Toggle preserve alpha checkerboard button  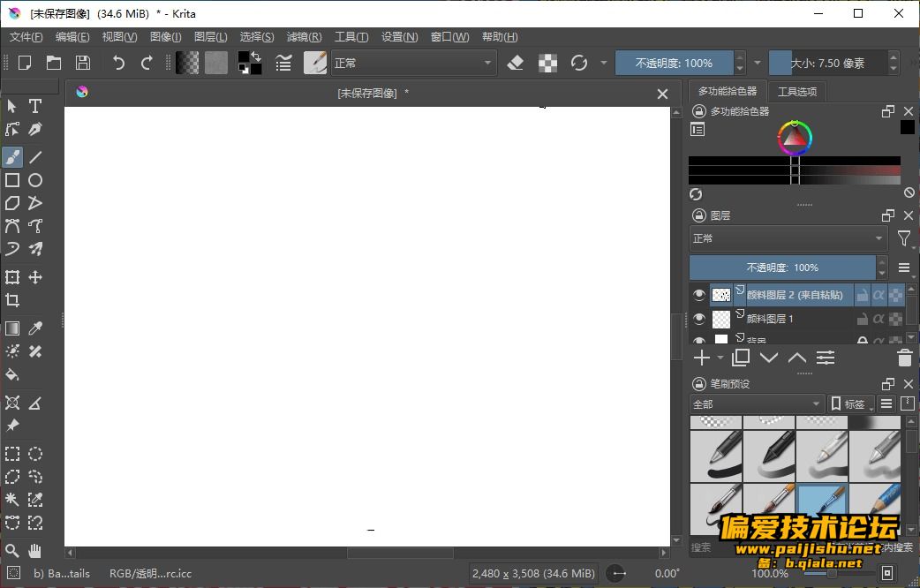point(547,63)
